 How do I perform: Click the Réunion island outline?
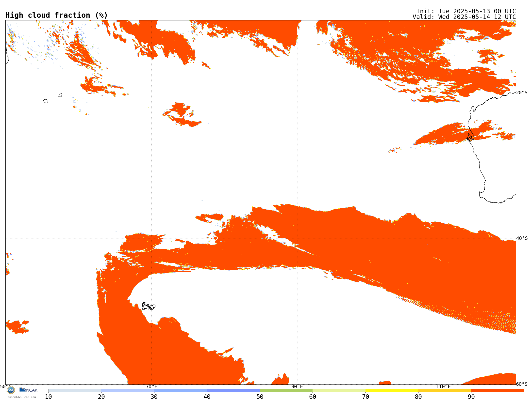point(46,101)
